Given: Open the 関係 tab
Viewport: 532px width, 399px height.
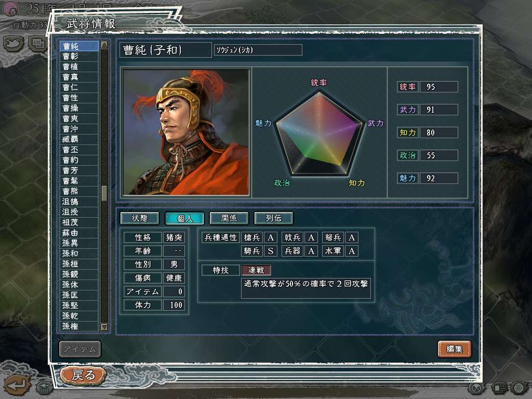Looking at the screenshot, I should pos(229,218).
